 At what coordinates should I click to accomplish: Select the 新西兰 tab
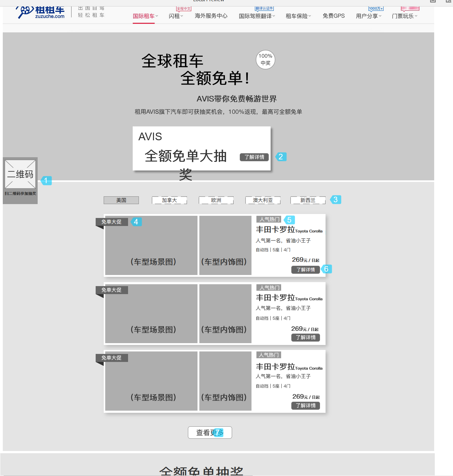tap(308, 200)
